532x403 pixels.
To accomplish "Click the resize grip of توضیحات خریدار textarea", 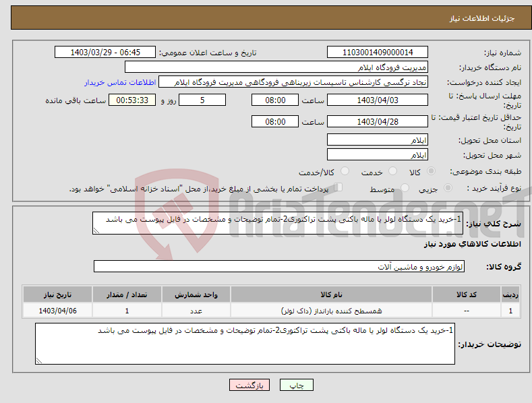I will [x=39, y=361].
